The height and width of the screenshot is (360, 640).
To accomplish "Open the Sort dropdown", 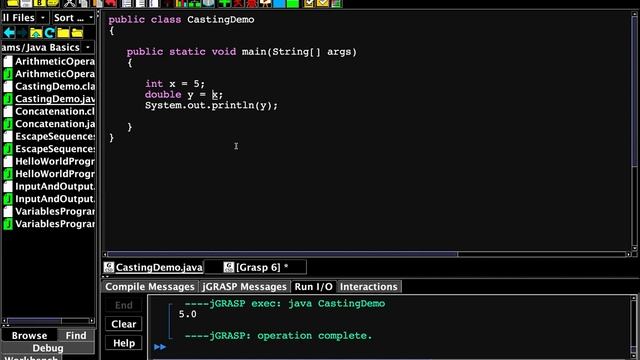I will pyautogui.click(x=73, y=18).
